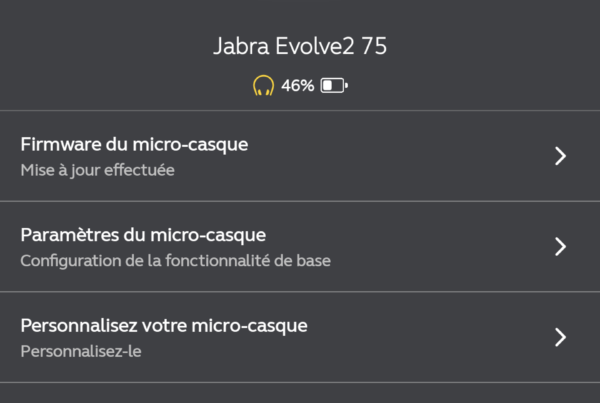The width and height of the screenshot is (600, 403).
Task: Click the separator line under the device header
Action: click(300, 111)
